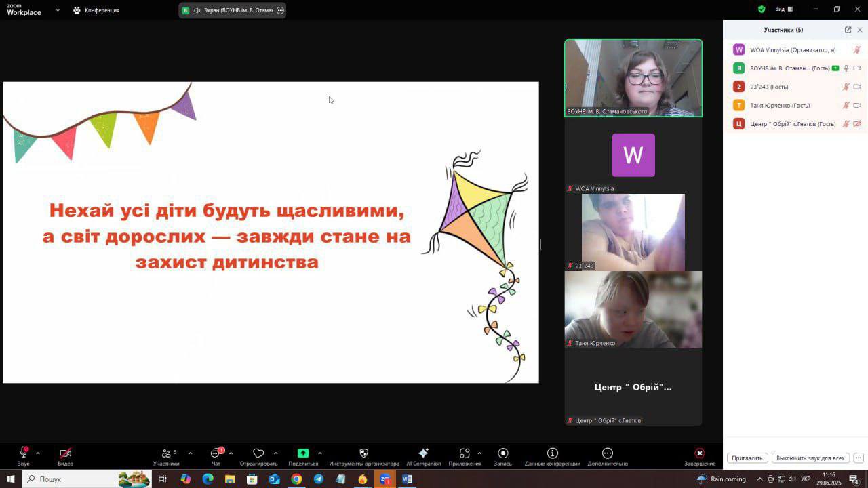The image size is (868, 488).
Task: Toggle muted microphone for Центр Обрій participant
Action: pos(846,124)
